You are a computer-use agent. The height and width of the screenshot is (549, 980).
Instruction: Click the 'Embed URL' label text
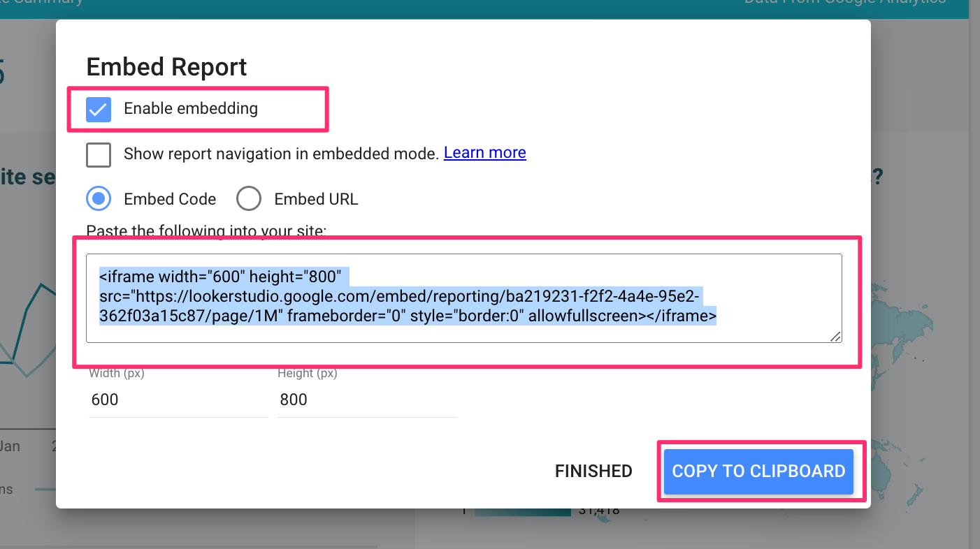pos(316,200)
